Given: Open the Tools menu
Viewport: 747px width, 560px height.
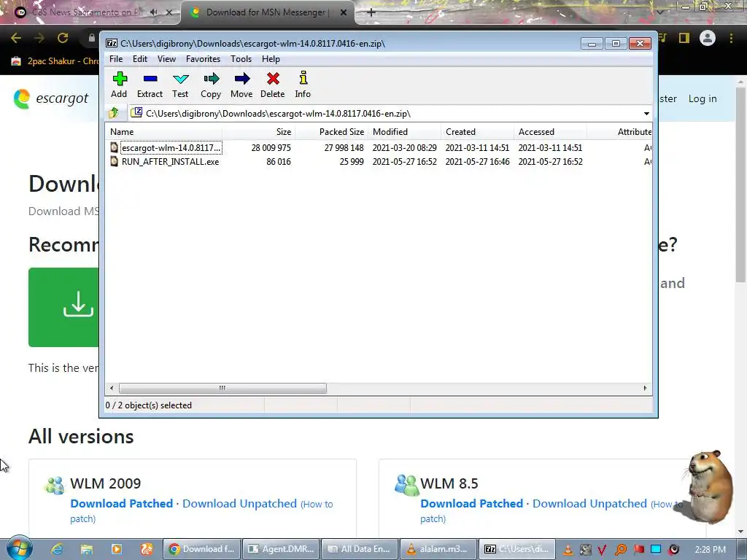Looking at the screenshot, I should [x=241, y=59].
